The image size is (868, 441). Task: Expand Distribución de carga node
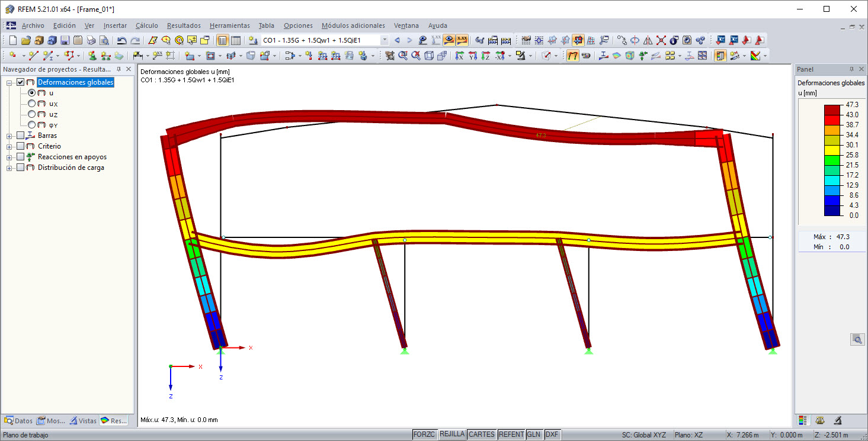coord(9,168)
